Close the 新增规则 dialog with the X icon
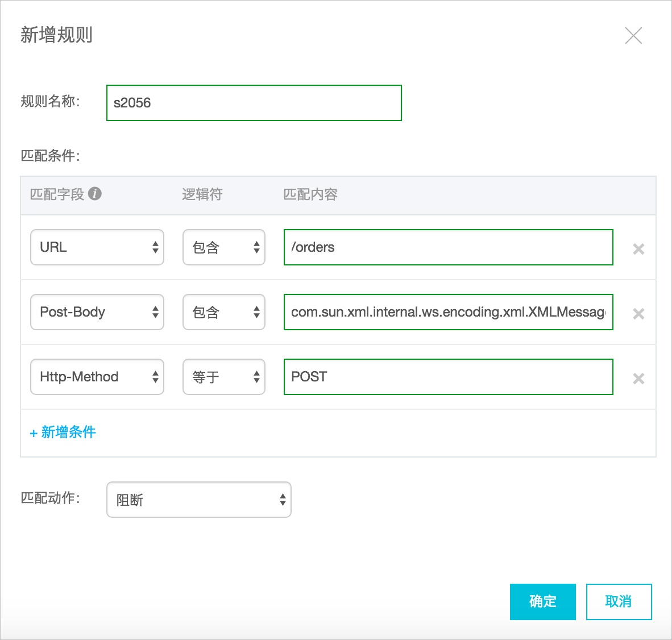Screen dimensions: 672x640 (633, 35)
